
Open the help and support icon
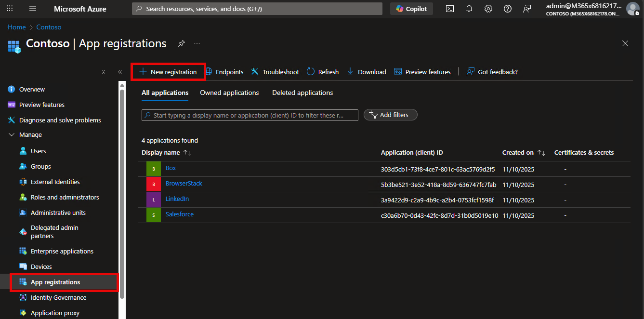pyautogui.click(x=507, y=8)
